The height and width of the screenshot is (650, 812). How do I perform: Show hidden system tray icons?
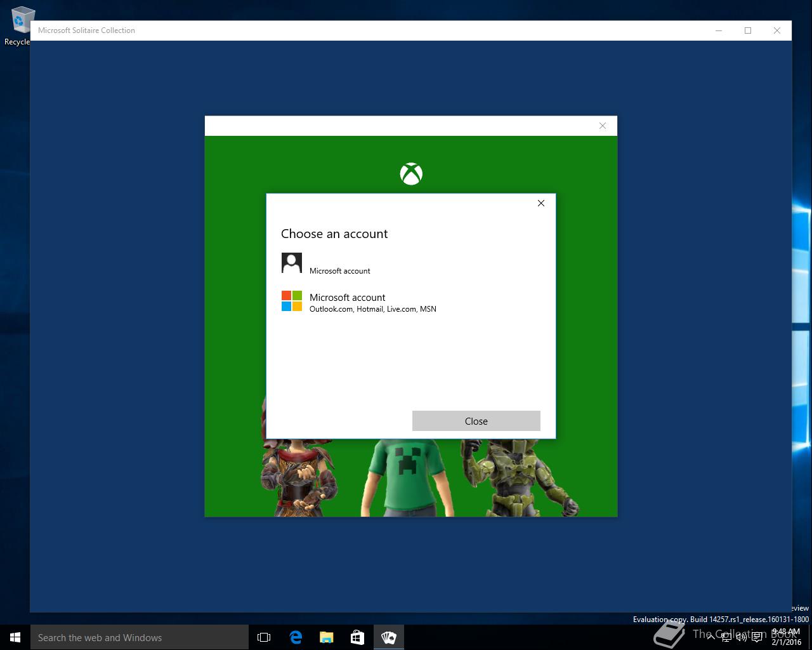(x=710, y=637)
